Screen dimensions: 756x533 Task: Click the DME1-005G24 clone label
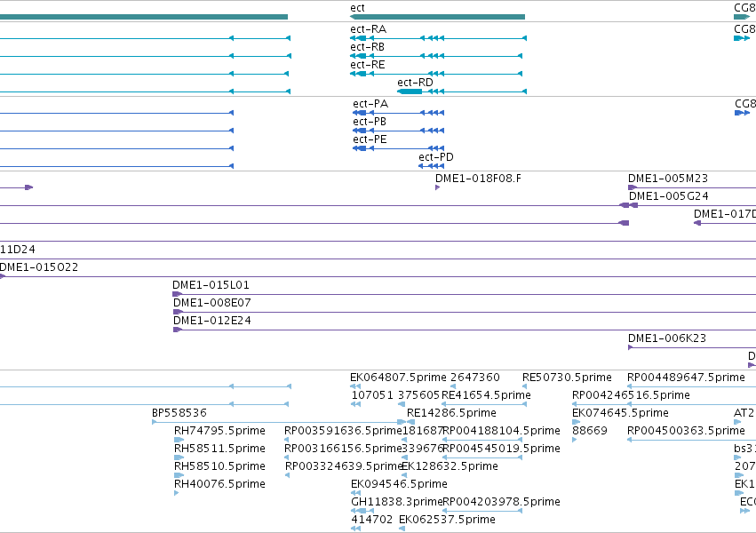(x=669, y=196)
